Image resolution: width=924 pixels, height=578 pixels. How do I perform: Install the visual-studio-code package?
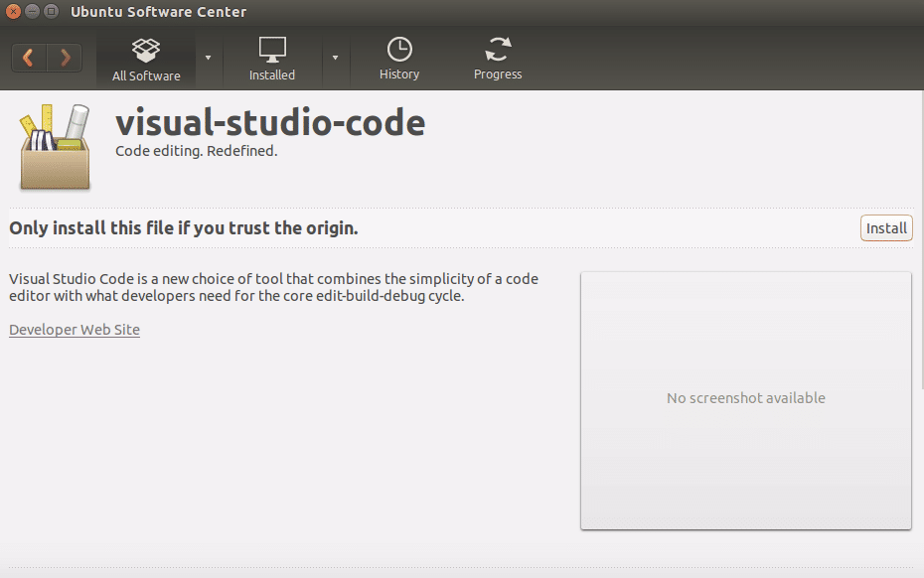(x=886, y=228)
